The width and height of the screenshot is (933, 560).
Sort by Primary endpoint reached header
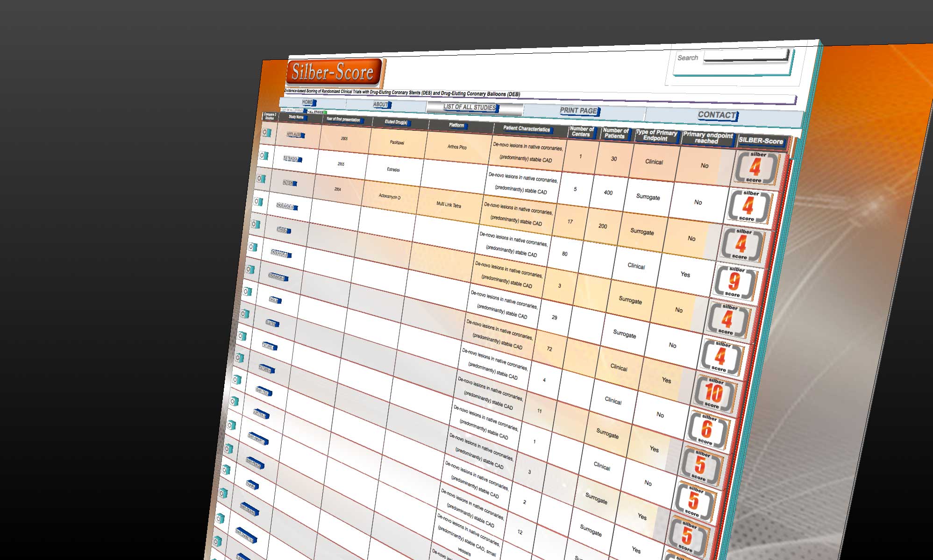(708, 138)
